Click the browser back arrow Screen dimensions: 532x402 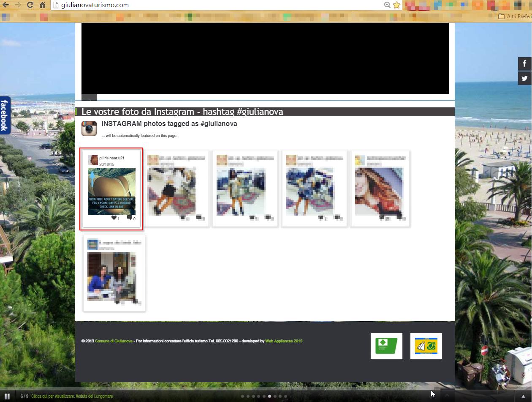pyautogui.click(x=6, y=5)
